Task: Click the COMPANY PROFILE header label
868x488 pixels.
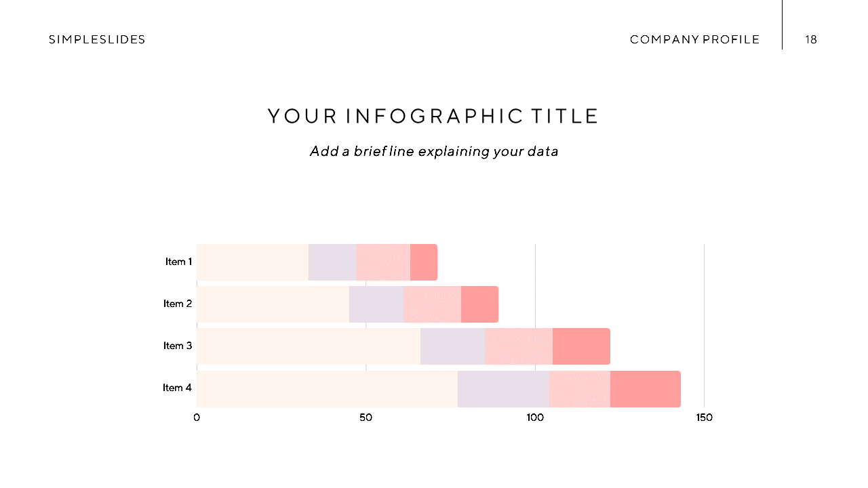Action: (695, 39)
